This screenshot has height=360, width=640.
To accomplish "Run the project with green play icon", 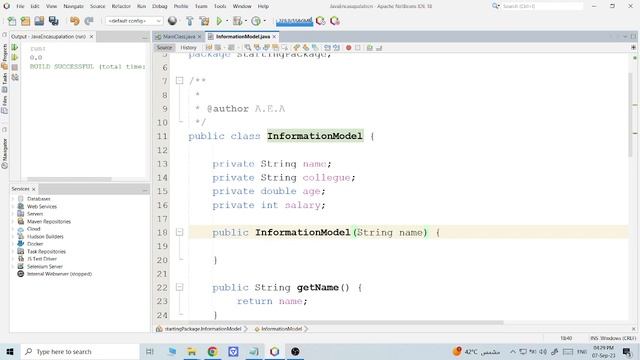I will tap(220, 21).
